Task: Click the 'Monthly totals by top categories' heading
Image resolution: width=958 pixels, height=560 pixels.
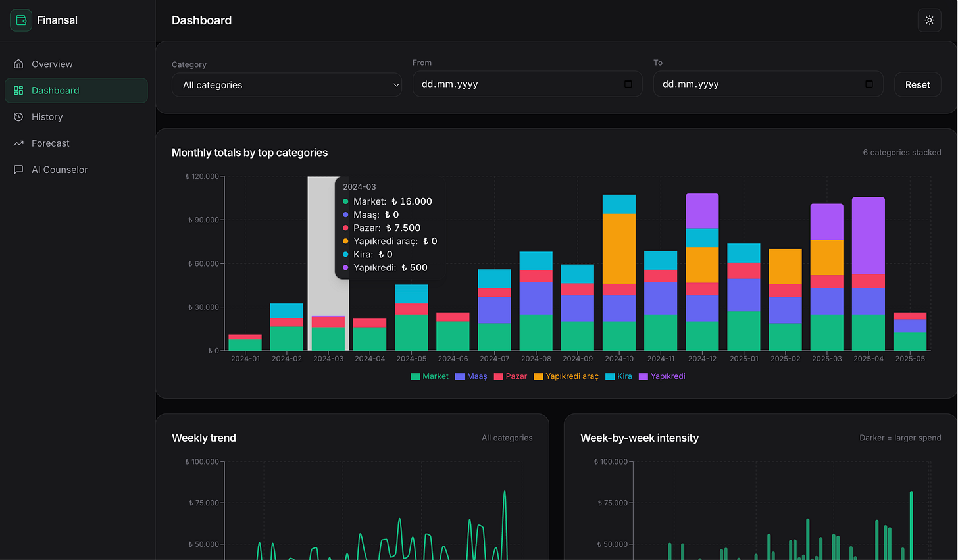Action: (249, 153)
